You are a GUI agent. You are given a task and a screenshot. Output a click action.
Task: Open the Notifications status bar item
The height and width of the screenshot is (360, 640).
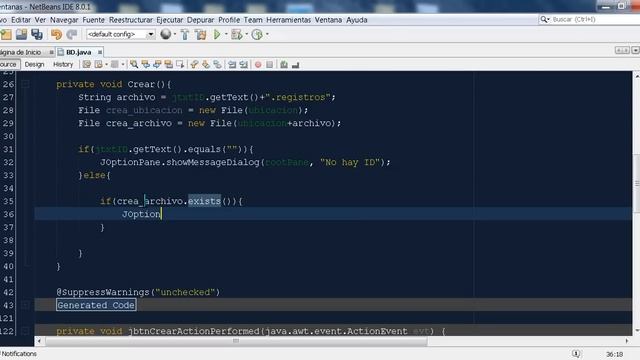pyautogui.click(x=19, y=354)
